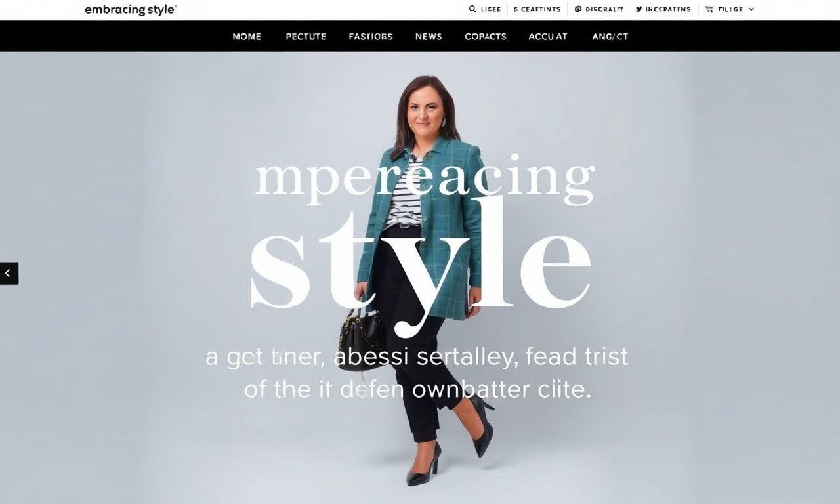Click the previous slide arrow

9,273
